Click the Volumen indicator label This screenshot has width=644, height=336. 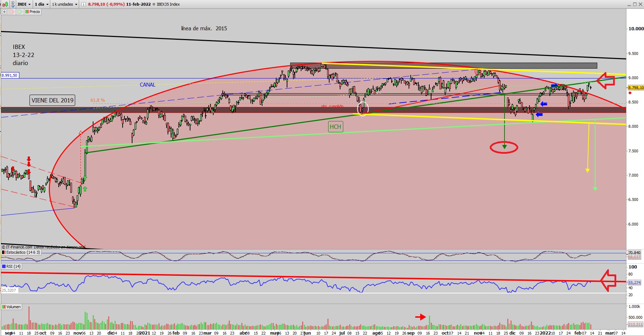click(x=12, y=307)
